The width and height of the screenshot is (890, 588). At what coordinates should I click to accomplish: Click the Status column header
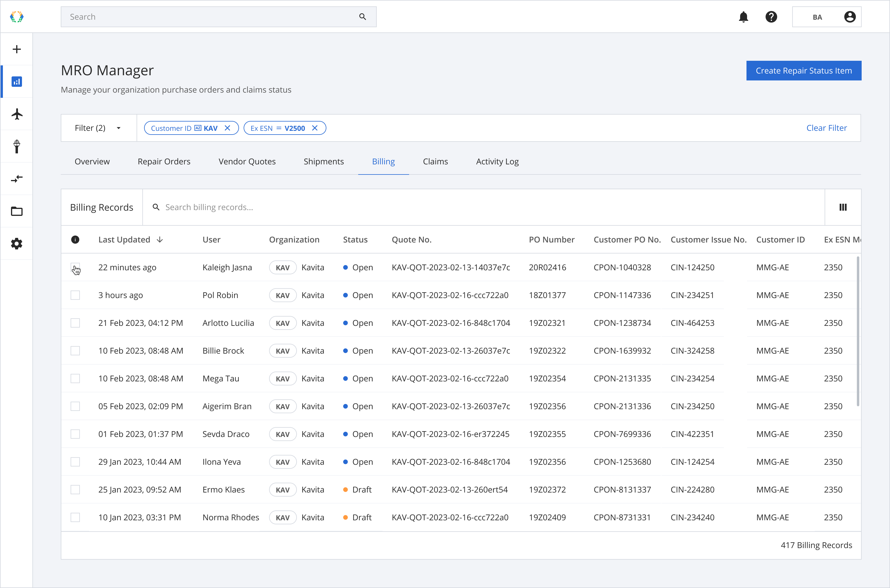355,240
